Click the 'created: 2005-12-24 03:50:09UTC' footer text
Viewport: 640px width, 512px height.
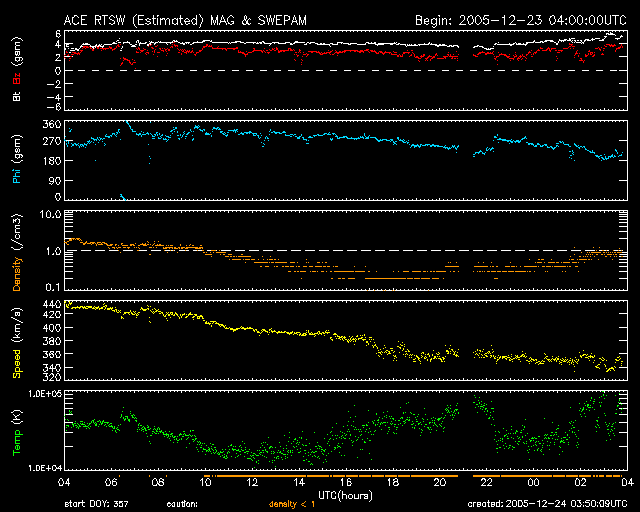[x=547, y=504]
